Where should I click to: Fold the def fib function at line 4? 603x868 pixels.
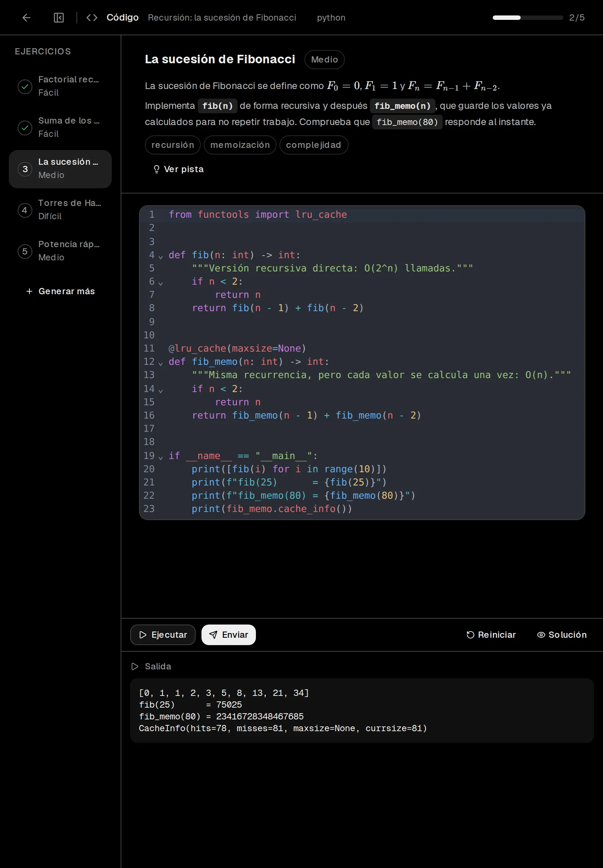[x=161, y=257]
